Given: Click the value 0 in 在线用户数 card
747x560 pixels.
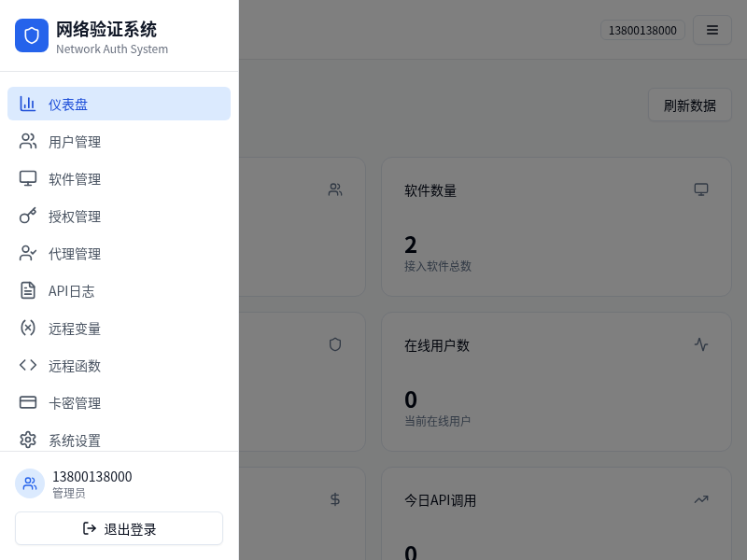Looking at the screenshot, I should [411, 399].
